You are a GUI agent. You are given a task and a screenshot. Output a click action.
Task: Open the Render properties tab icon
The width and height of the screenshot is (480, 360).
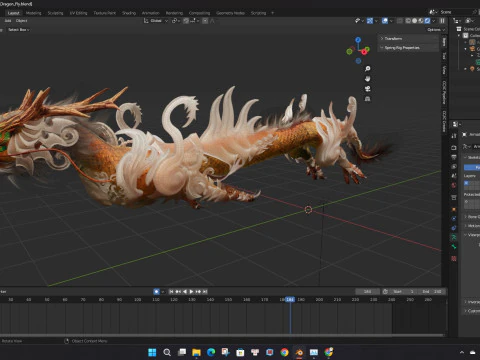tap(454, 147)
